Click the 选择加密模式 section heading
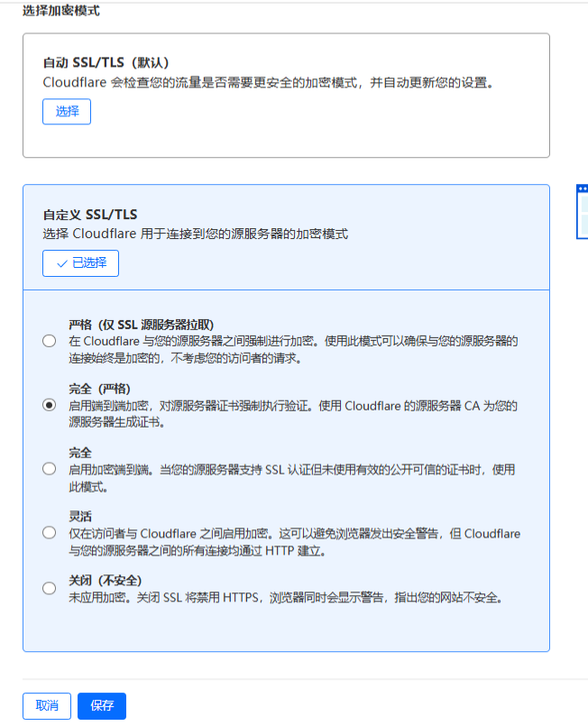The image size is (588, 726). [x=61, y=12]
